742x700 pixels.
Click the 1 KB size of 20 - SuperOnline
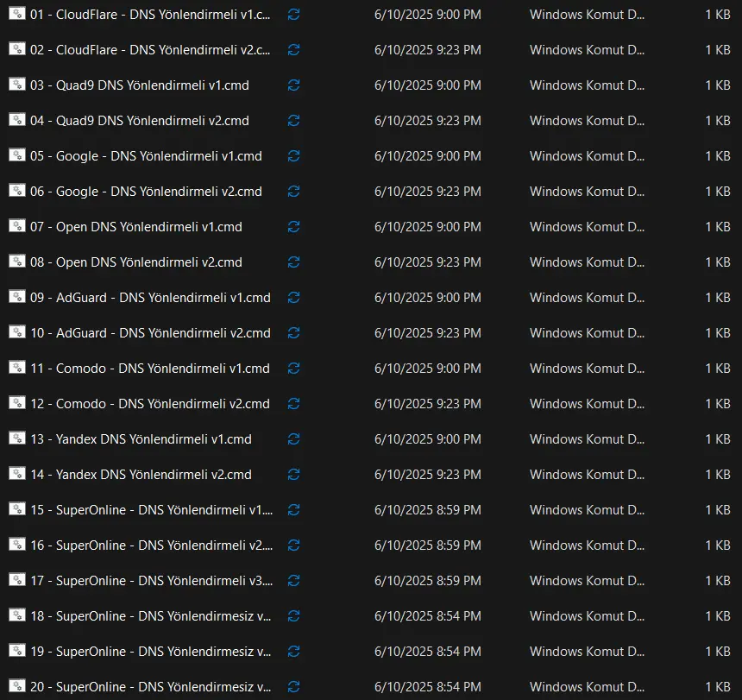tap(718, 687)
